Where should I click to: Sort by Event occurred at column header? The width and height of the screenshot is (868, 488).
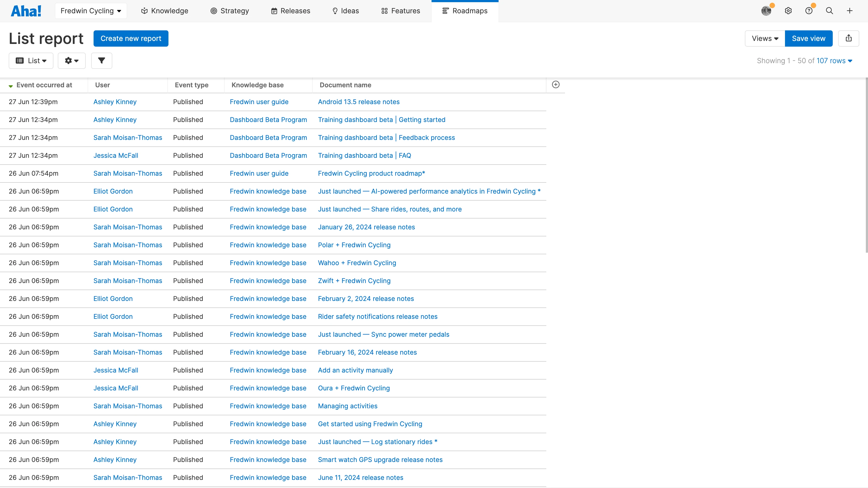tap(44, 85)
